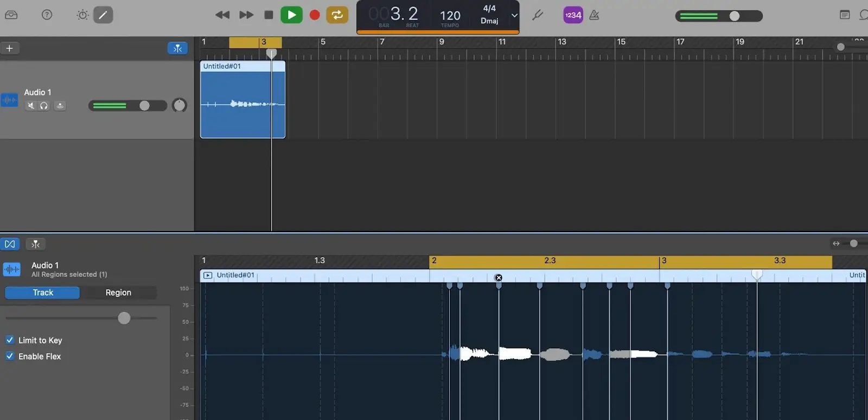Add a new track with plus button
The width and height of the screenshot is (868, 420).
[9, 48]
